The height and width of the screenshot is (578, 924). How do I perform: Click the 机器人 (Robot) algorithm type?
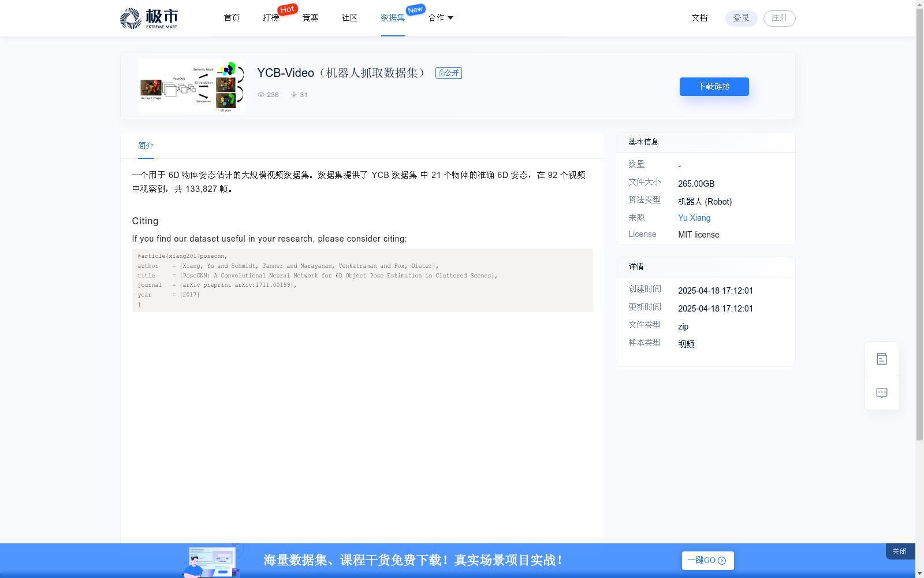pos(705,202)
